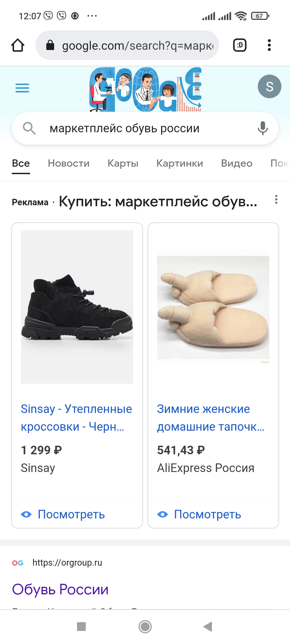
Task: Tap Посмотреть under AliExpress product
Action: (x=207, y=514)
